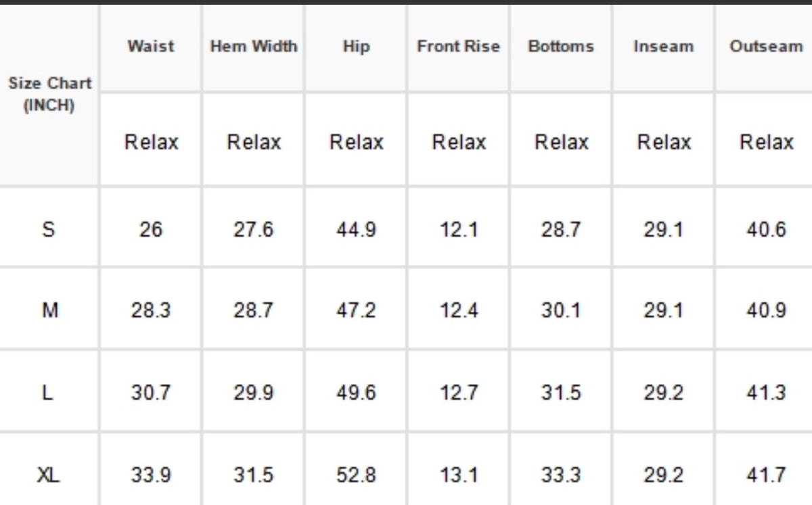Click the XL size row label
The width and height of the screenshot is (812, 505).
pos(48,475)
